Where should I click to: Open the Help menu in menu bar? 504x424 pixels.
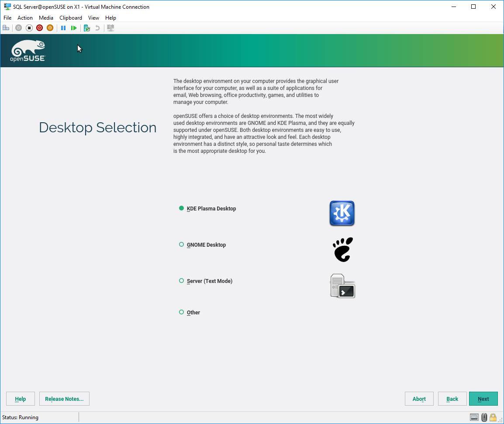tap(110, 17)
